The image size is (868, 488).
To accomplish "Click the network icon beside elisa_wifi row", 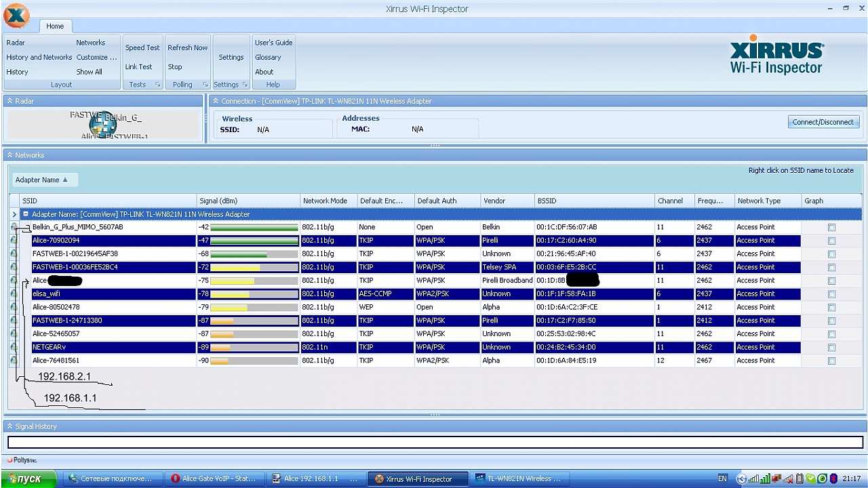I will pos(14,294).
